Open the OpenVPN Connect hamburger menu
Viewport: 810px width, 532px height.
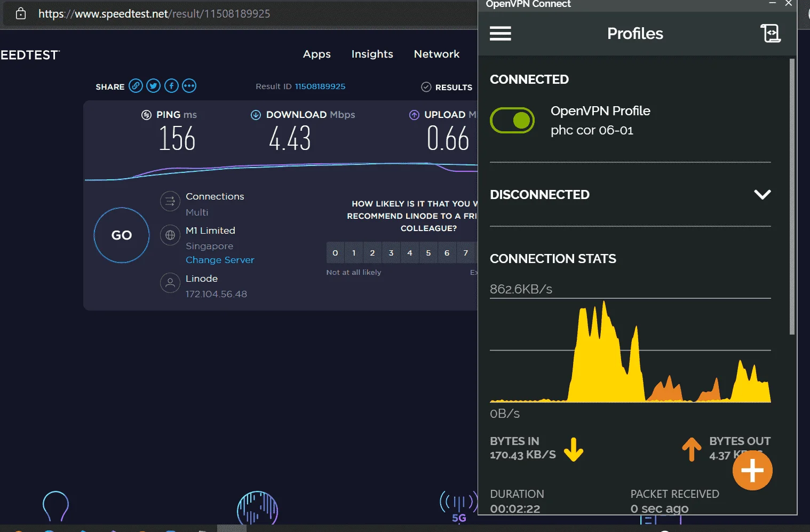[x=501, y=34]
